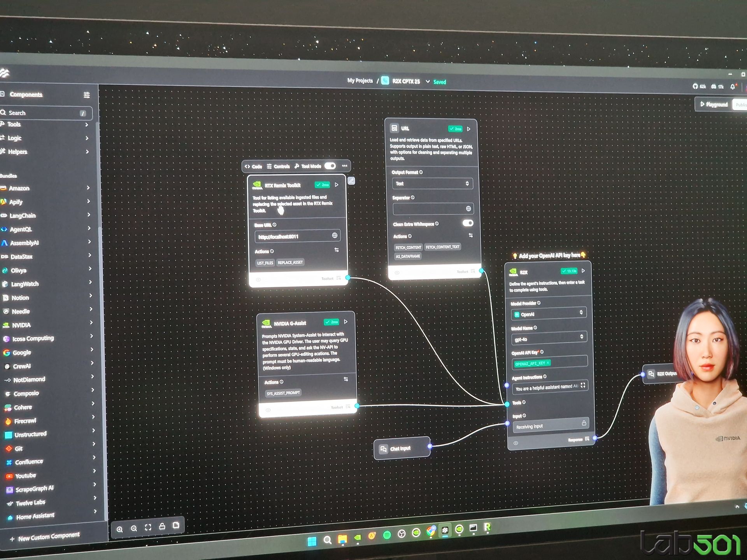Click the Search components field
The width and height of the screenshot is (747, 560).
tap(46, 113)
